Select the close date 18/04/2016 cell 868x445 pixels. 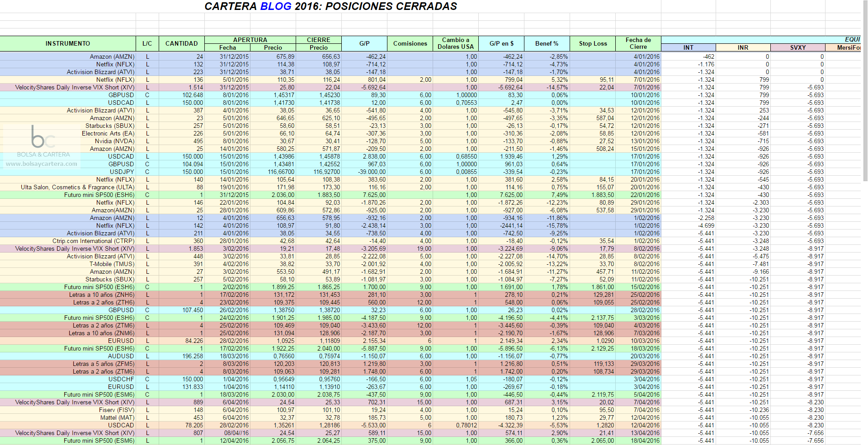click(x=638, y=440)
